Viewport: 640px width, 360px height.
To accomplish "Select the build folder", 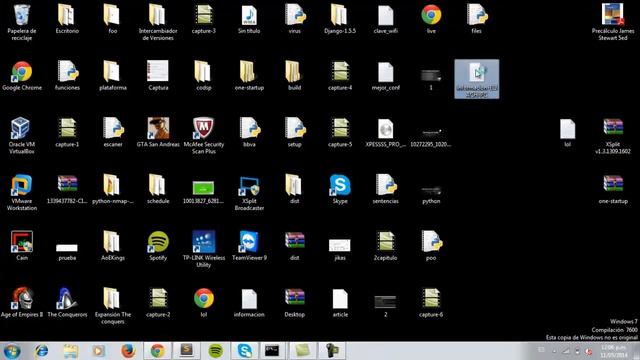I will [293, 72].
